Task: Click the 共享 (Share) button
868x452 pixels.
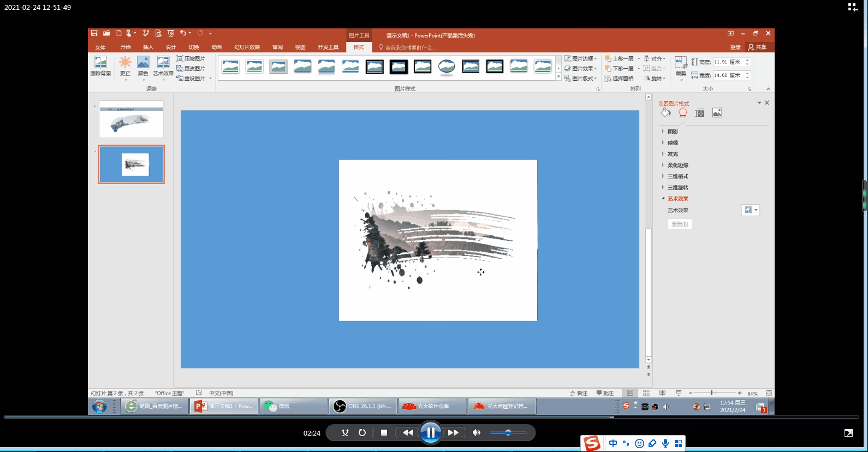Action: [758, 47]
